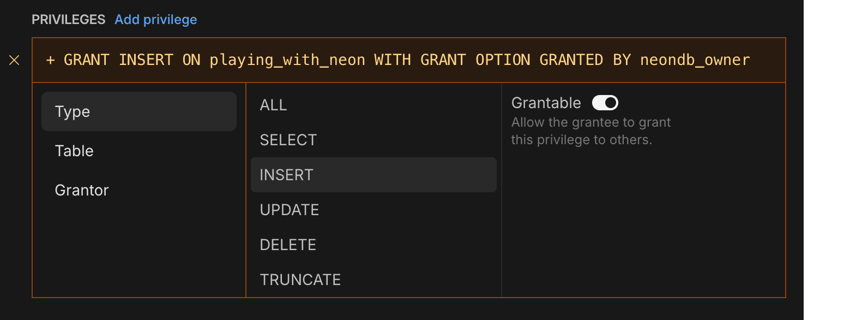Disable grantee's ability to grant privilege
This screenshot has width=868, height=320.
(605, 103)
